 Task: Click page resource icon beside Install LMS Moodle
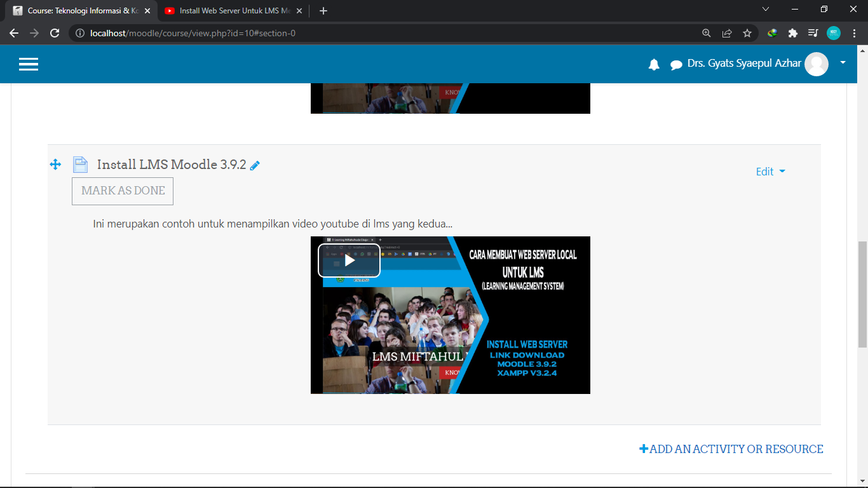pos(80,165)
